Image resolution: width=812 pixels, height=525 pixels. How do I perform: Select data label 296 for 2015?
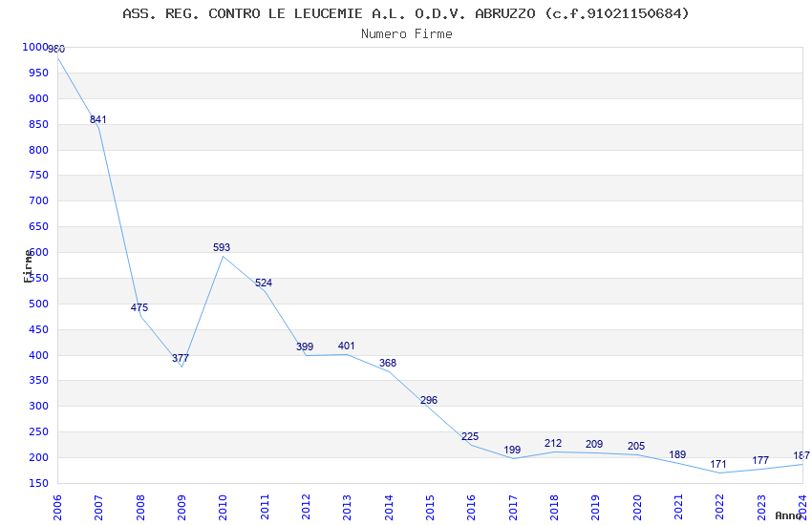click(x=429, y=400)
